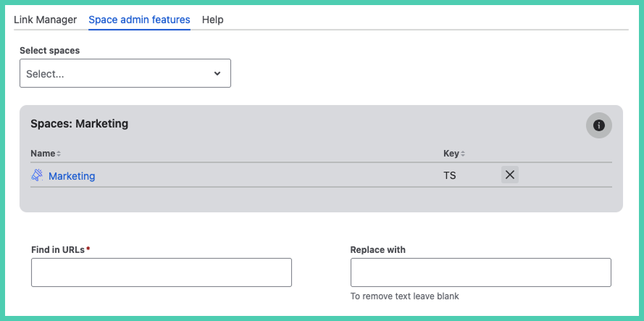Open the Select spaces dropdown
This screenshot has height=321, width=644.
(x=125, y=73)
